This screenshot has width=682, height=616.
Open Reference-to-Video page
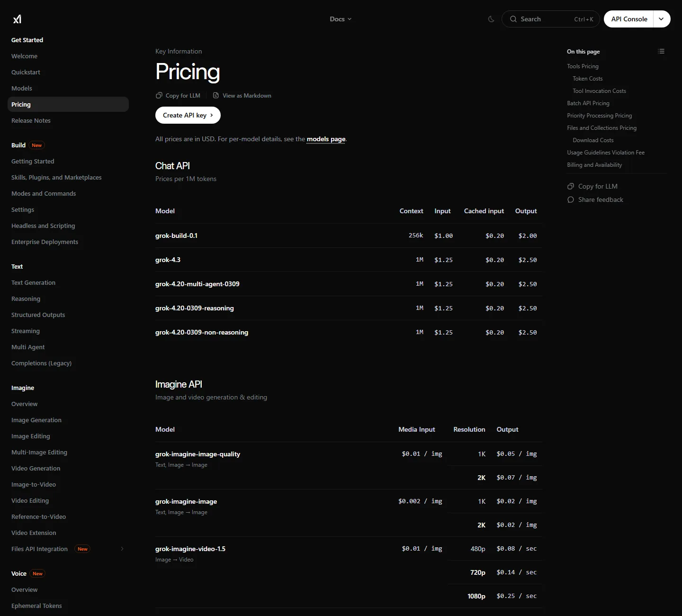[38, 516]
